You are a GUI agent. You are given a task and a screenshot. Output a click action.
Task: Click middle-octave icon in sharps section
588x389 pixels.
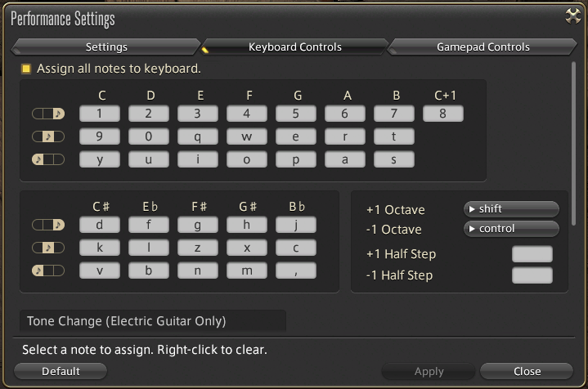(48, 248)
